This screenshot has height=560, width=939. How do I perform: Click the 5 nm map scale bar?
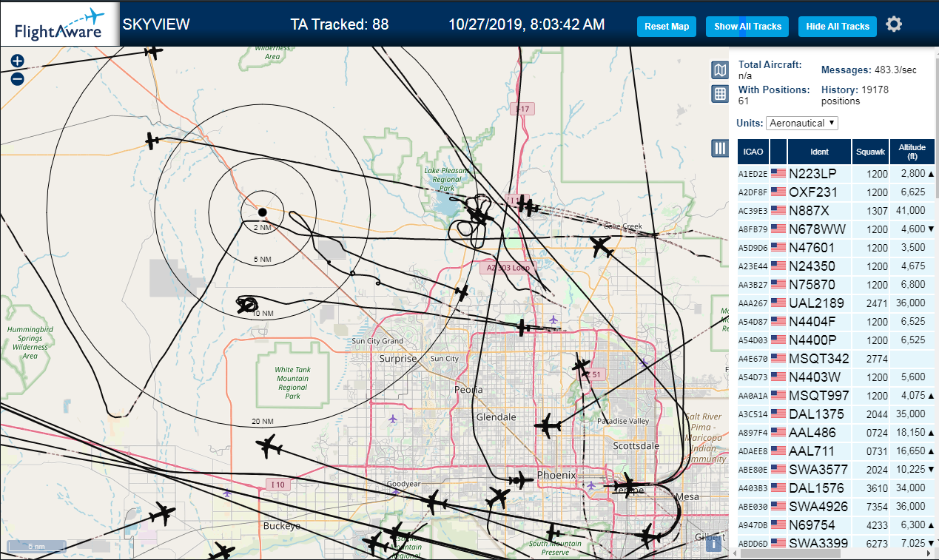tap(36, 547)
